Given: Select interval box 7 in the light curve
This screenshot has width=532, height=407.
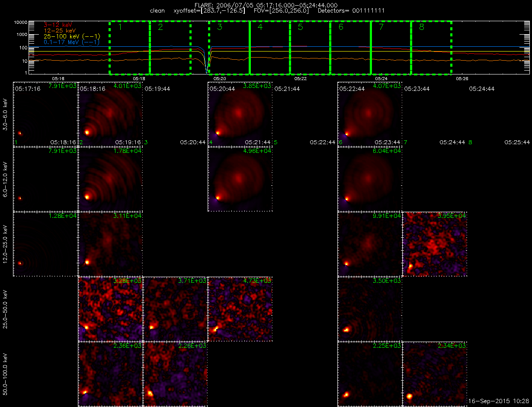Looking at the screenshot, I should pos(391,47).
